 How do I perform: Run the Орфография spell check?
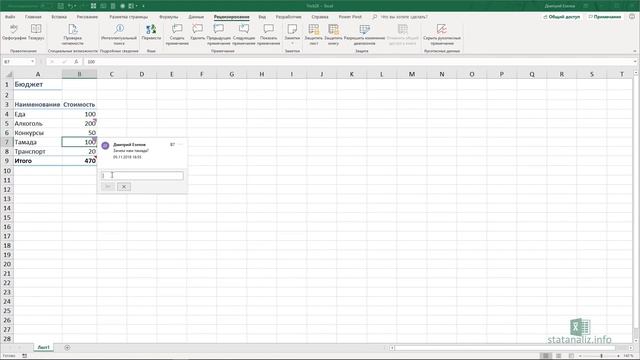click(x=13, y=32)
